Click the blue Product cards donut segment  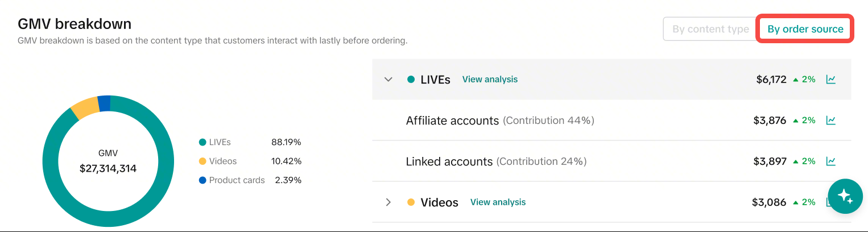[104, 103]
